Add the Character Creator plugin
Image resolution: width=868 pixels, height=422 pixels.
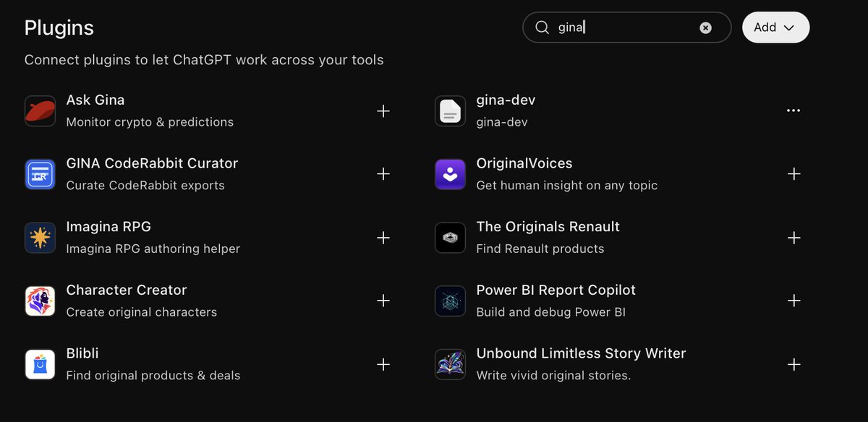tap(383, 301)
